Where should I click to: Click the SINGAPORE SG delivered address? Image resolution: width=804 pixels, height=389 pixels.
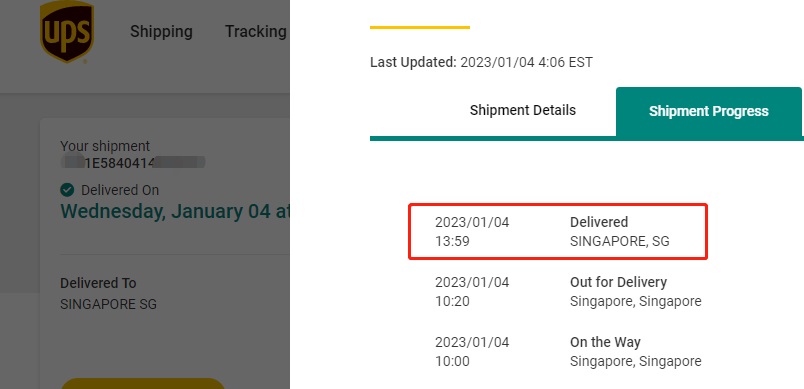coord(108,304)
